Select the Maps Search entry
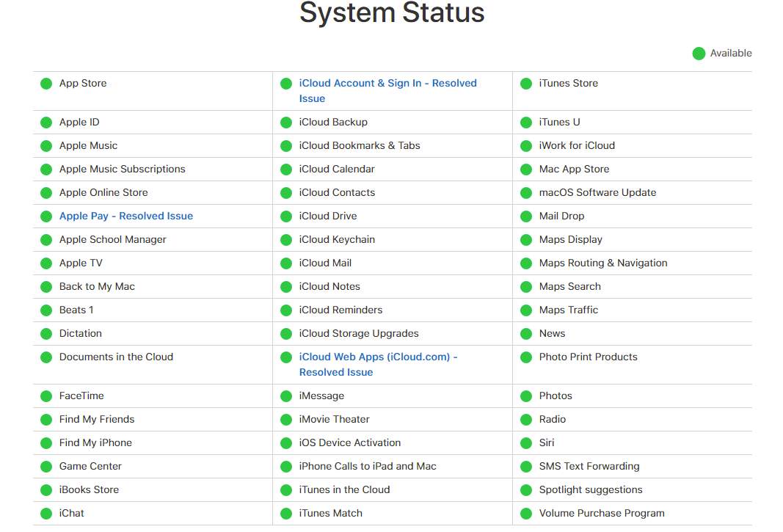The image size is (783, 532). (570, 286)
